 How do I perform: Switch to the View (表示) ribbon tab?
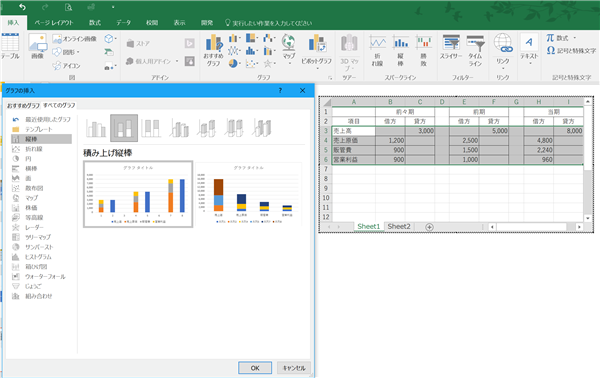[x=179, y=23]
